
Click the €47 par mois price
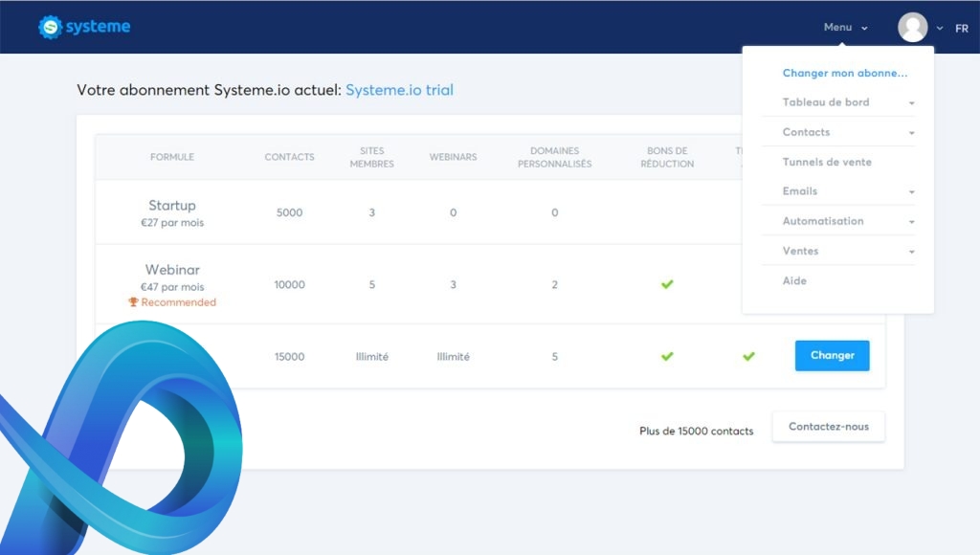[x=172, y=287]
